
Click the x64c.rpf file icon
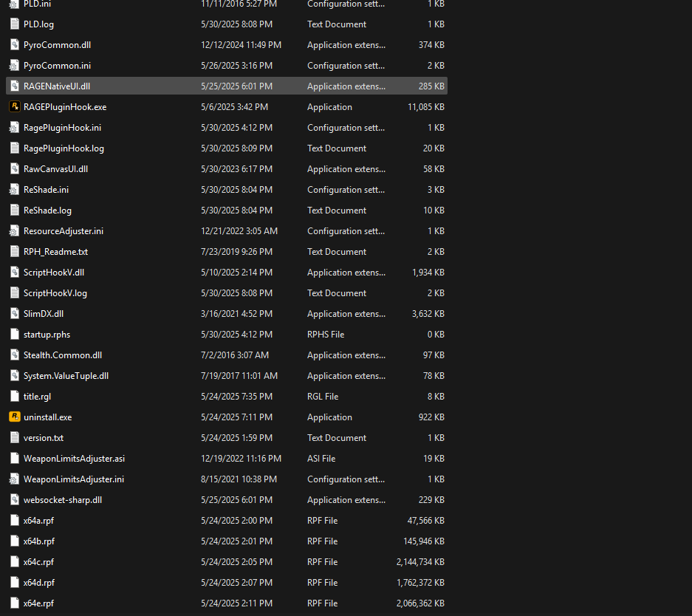[x=15, y=562]
